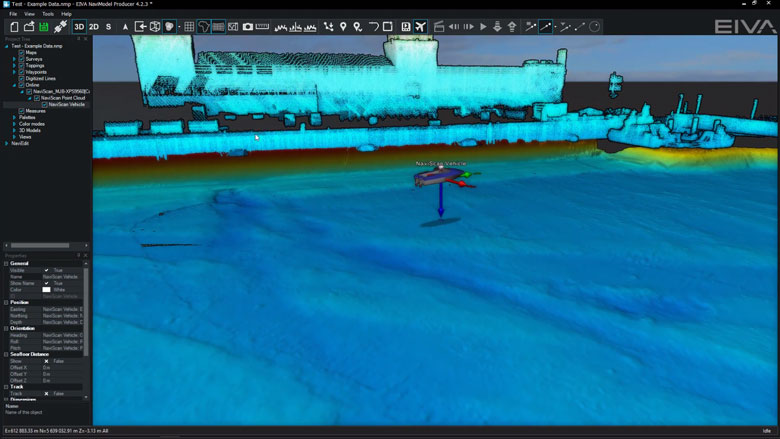Click the camera screenshot icon

click(248, 27)
